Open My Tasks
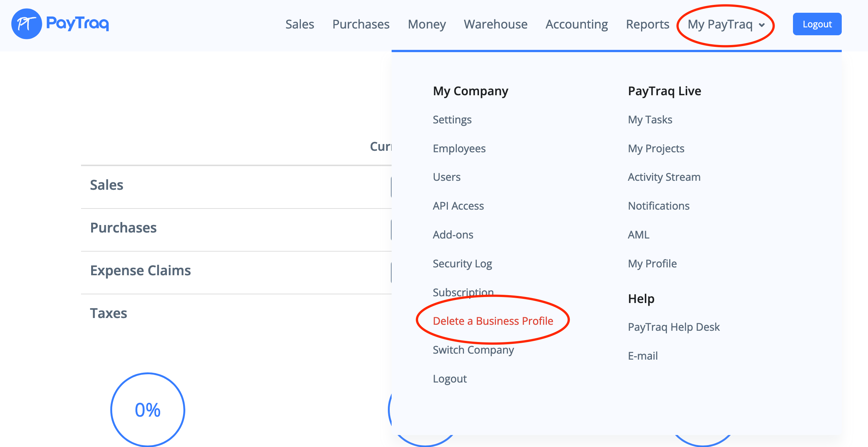 coord(650,120)
